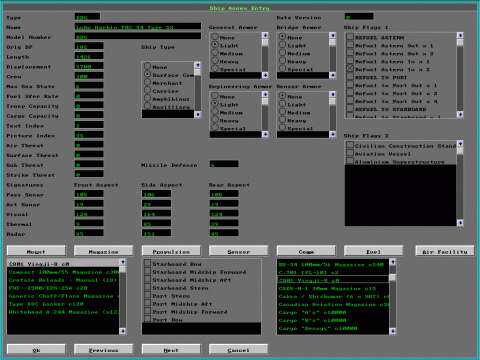This screenshot has height=360, width=480.
Task: Click down arrow of the Cargo magazines list
Action: pos(393,331)
